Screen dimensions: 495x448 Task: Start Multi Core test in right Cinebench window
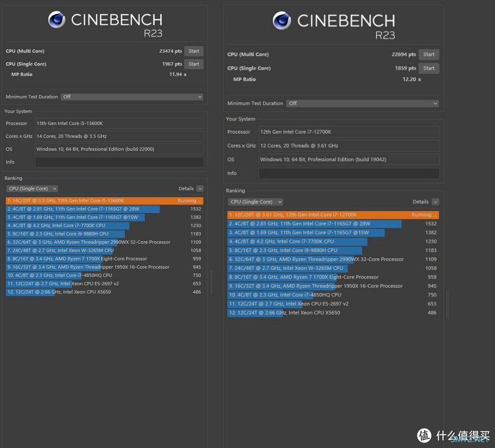click(429, 55)
